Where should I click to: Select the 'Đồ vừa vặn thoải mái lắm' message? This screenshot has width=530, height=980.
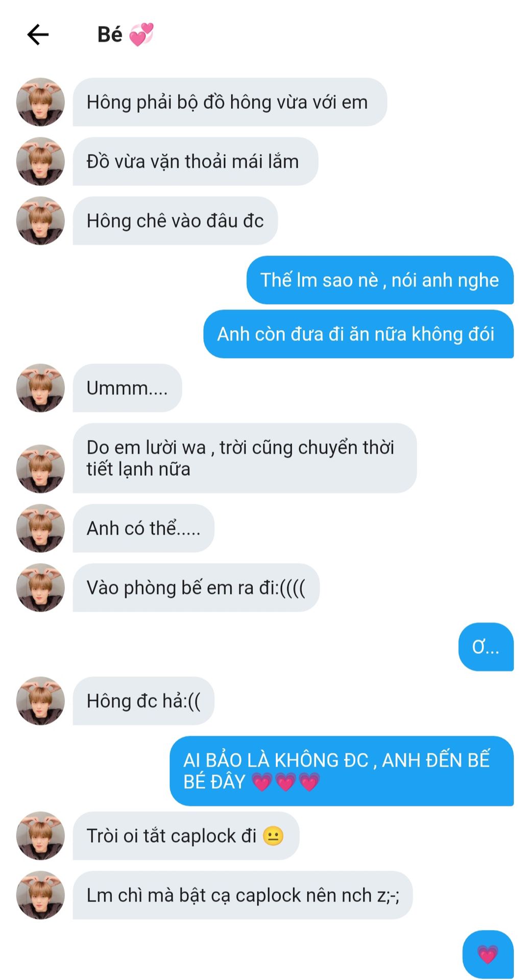coord(196,161)
